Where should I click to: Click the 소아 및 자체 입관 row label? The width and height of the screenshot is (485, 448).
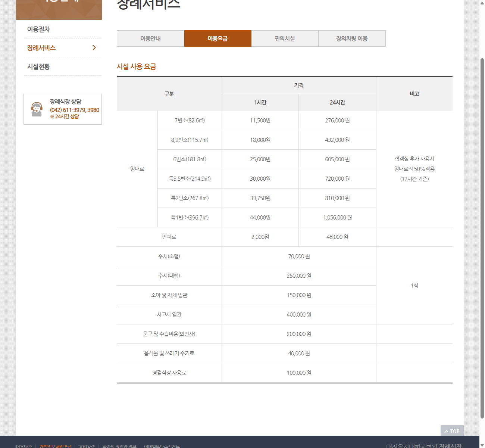[169, 295]
